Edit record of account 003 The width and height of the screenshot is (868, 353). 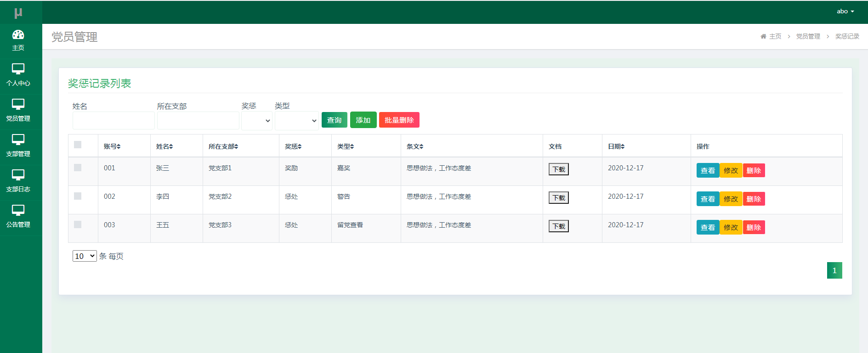tap(731, 227)
